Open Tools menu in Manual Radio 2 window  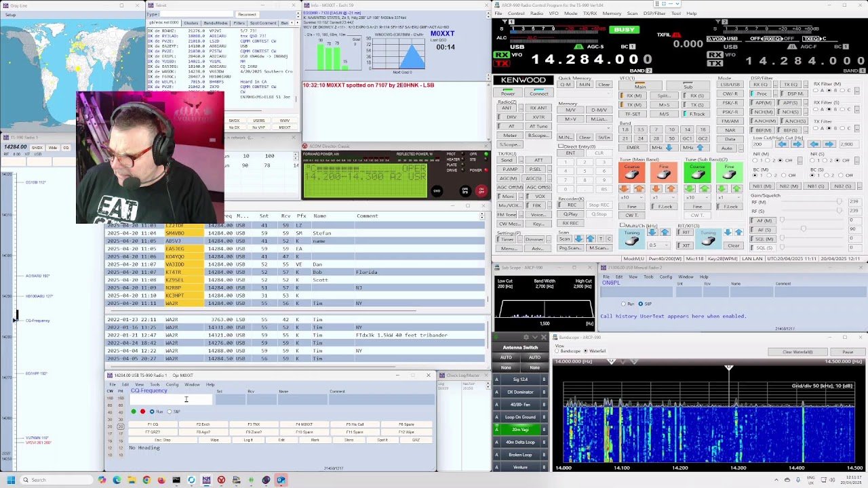[649, 277]
